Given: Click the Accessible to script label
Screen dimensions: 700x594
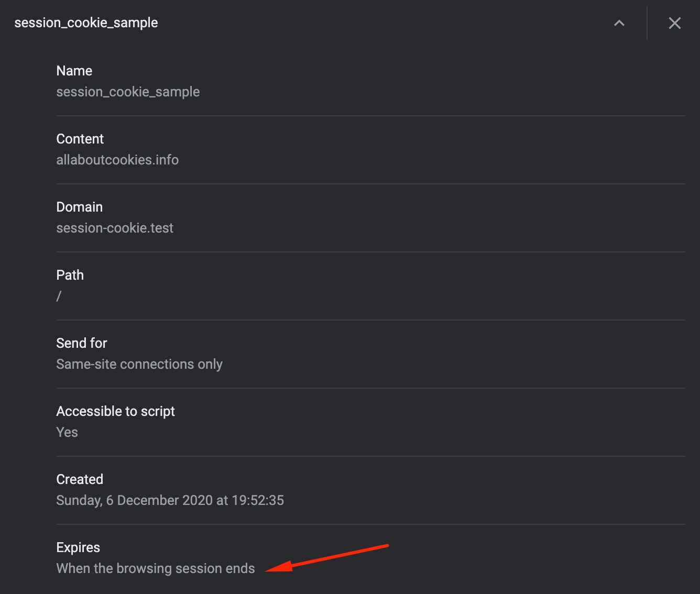Looking at the screenshot, I should pyautogui.click(x=115, y=411).
